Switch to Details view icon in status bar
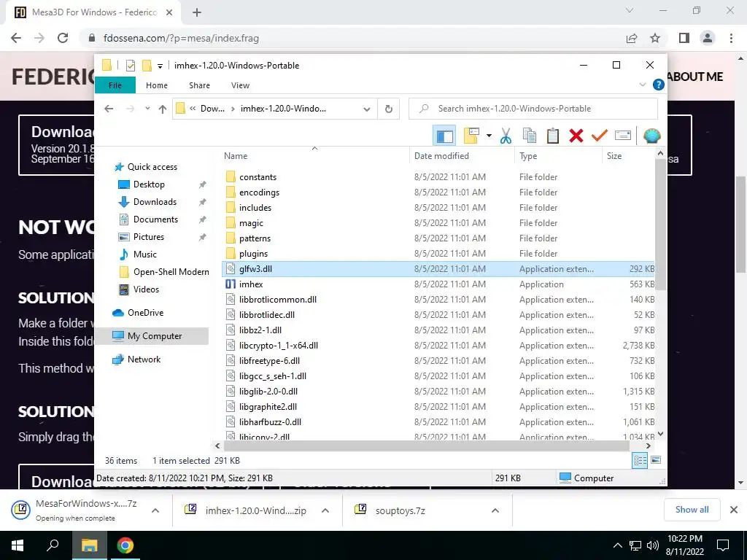 [x=640, y=460]
